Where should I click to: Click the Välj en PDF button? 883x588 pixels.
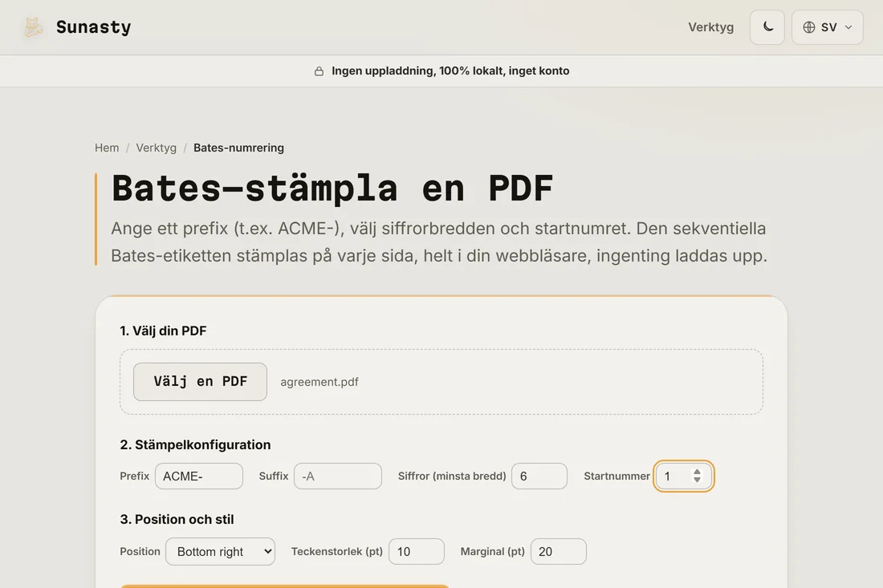pos(200,382)
